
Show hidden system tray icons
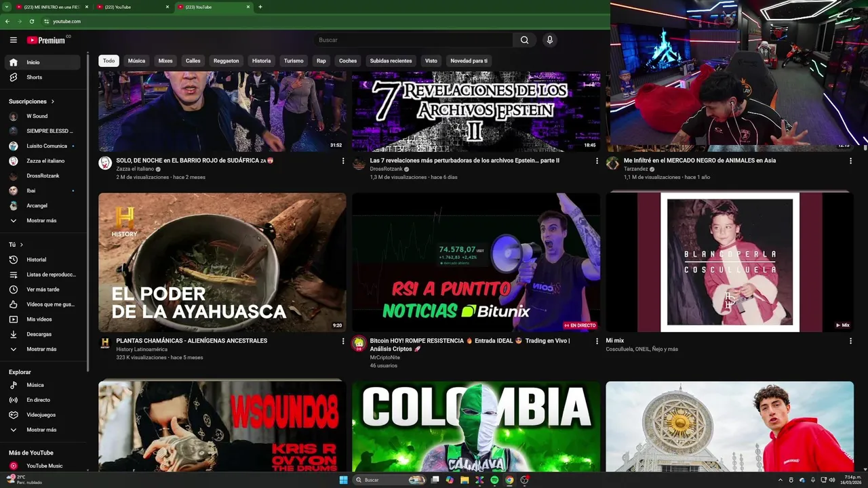coord(780,480)
